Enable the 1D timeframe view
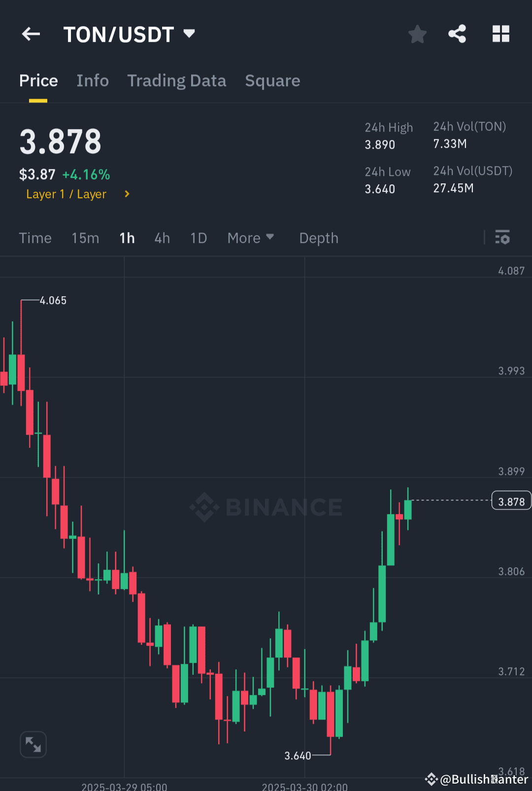This screenshot has height=791, width=532. click(x=199, y=238)
